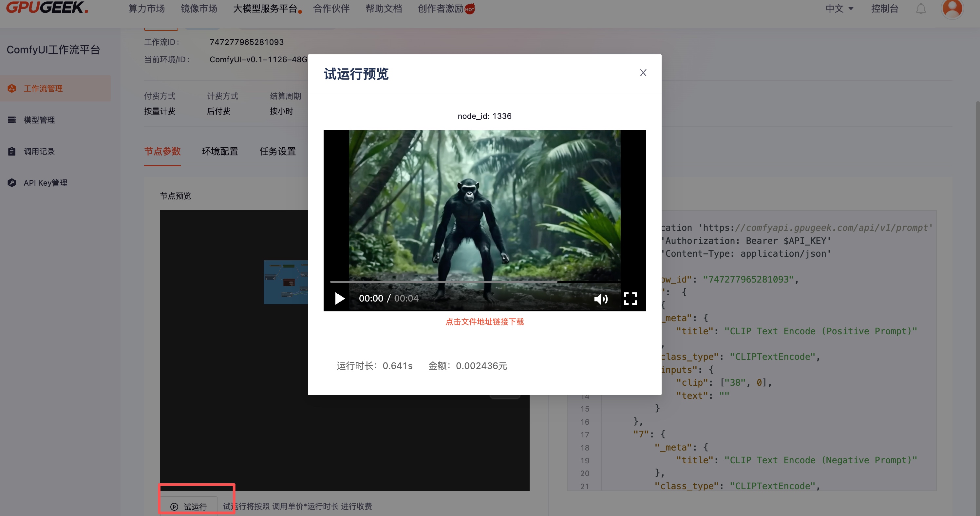Click the 点击文件地址链接下载 link
980x516 pixels.
pyautogui.click(x=484, y=322)
